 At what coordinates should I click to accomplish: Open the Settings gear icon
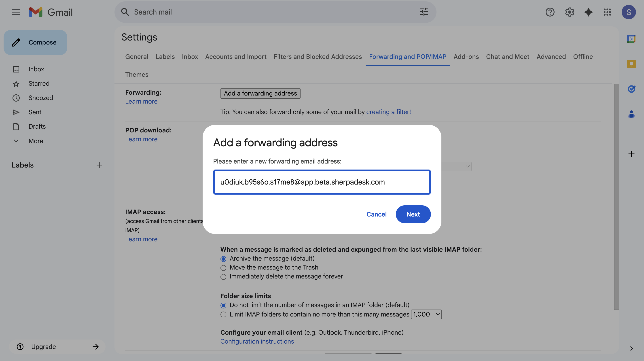click(x=569, y=12)
